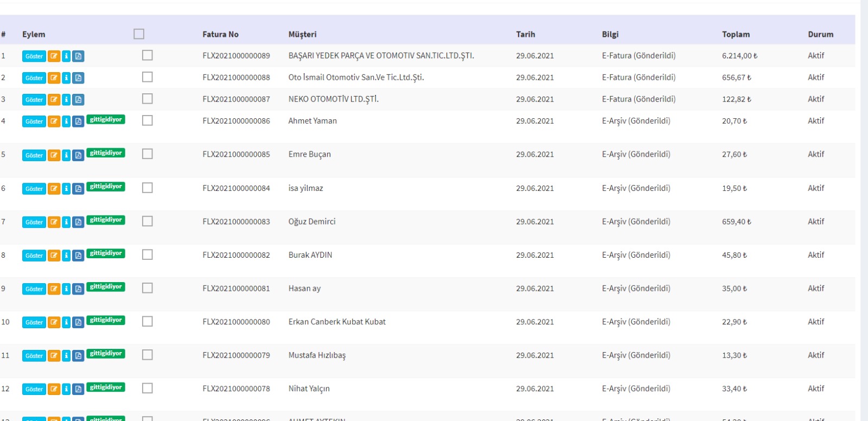The width and height of the screenshot is (868, 421).
Task: Click the edit icon for Oğuz Demirci invoice
Action: pos(54,222)
